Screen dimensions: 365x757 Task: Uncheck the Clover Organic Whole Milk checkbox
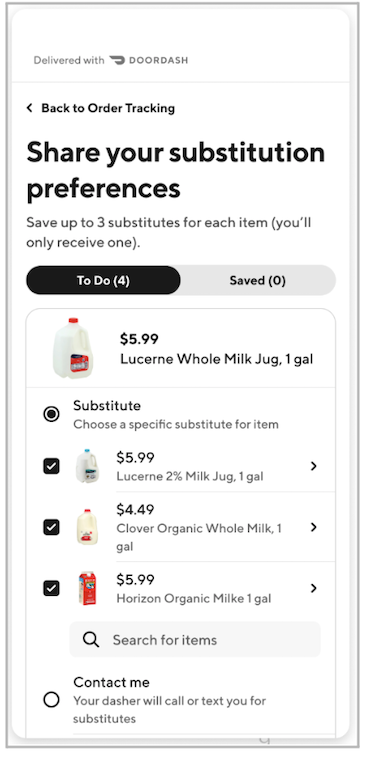(x=51, y=527)
